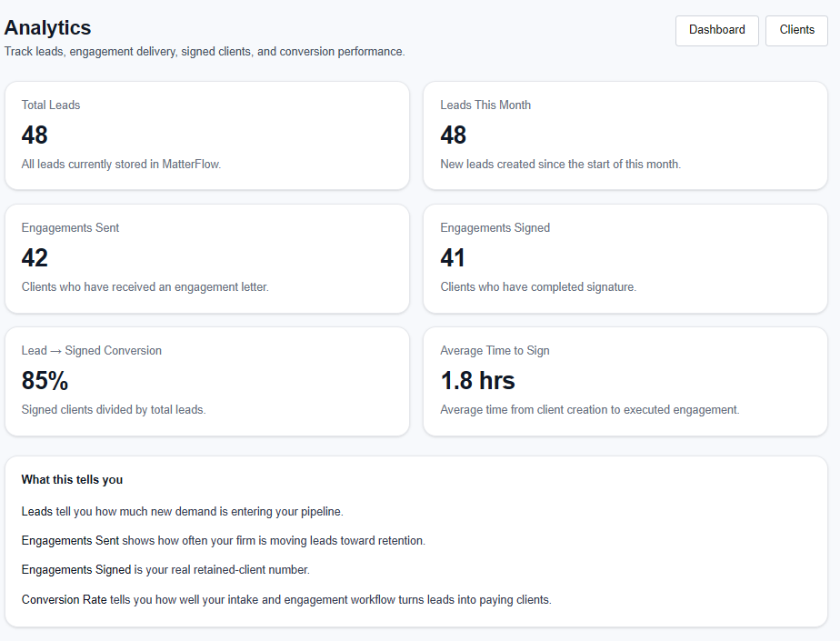Click the Engagements Signed card
The height and width of the screenshot is (641, 840).
coord(625,257)
